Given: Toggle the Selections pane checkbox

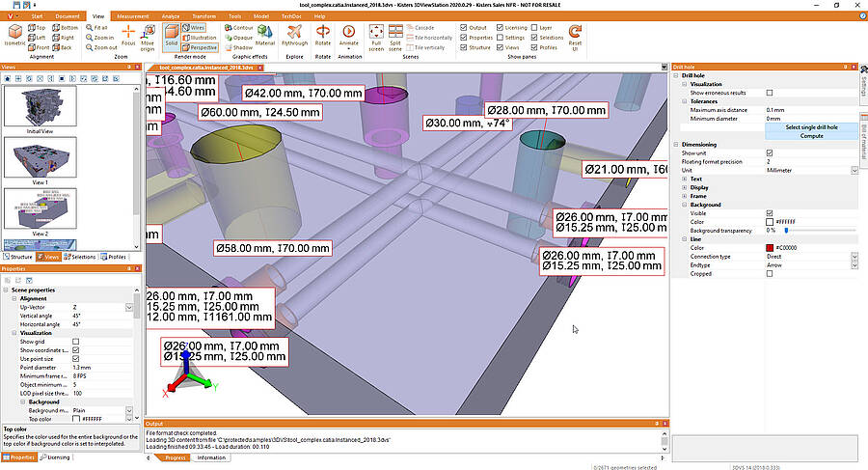Looking at the screenshot, I should coord(534,38).
